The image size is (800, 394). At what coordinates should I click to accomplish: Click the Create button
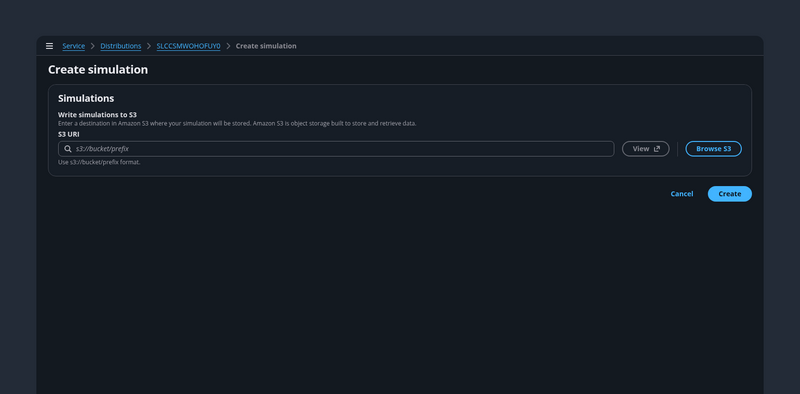click(730, 194)
